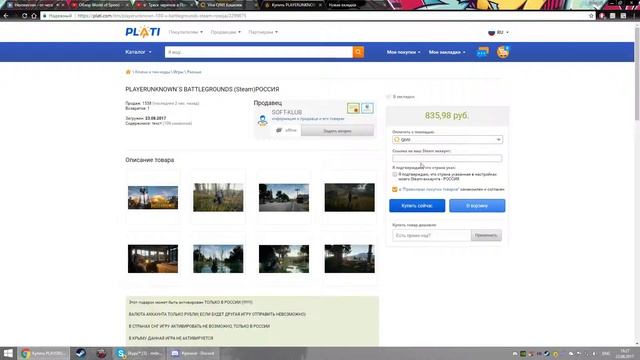Switch to the first browser tab

click(36, 5)
